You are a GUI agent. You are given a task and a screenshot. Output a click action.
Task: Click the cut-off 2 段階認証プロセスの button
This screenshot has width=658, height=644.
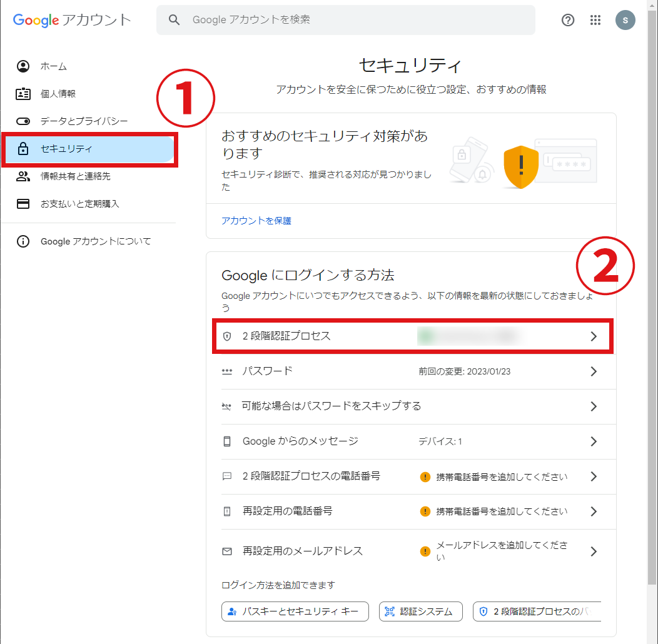click(537, 611)
